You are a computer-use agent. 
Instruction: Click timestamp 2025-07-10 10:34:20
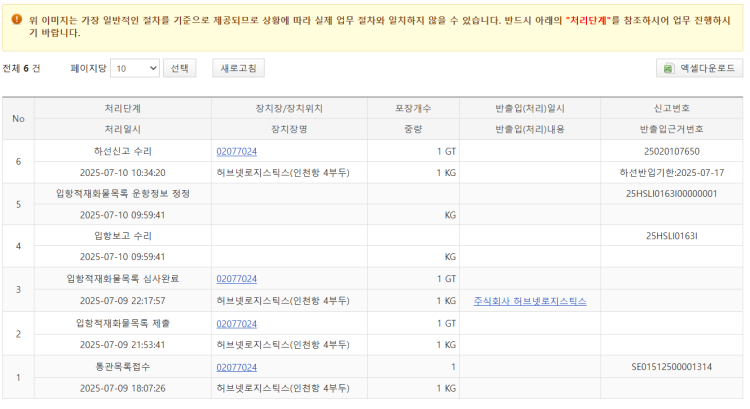[122, 173]
